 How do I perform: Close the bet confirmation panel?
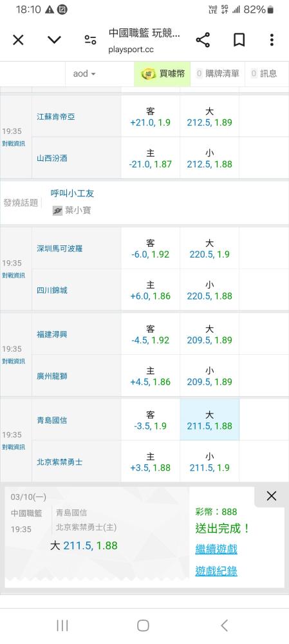coord(272,496)
